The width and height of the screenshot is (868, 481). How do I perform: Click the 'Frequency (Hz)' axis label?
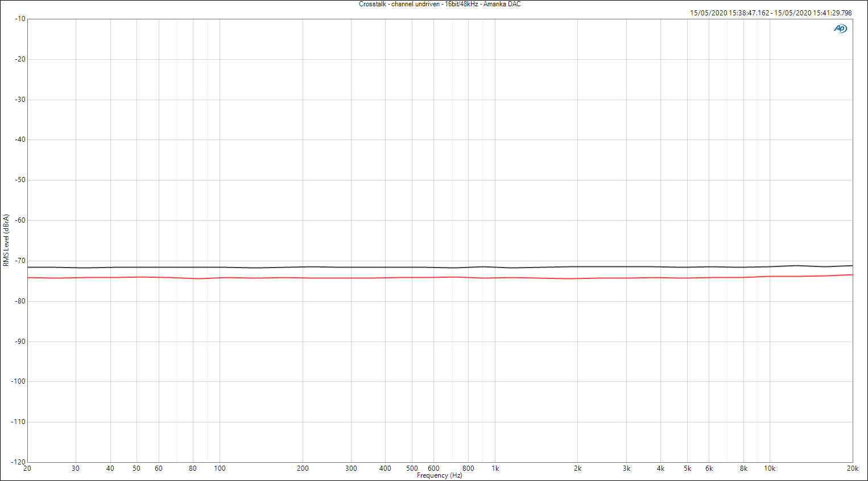pos(439,475)
